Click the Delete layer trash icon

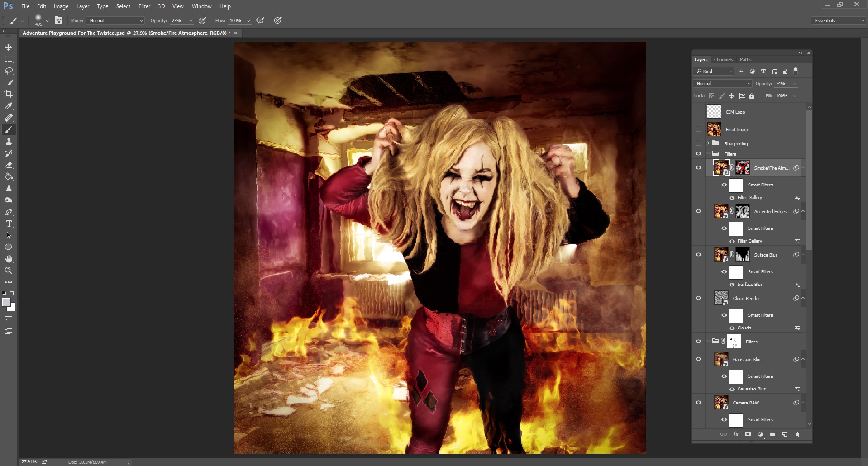point(796,434)
